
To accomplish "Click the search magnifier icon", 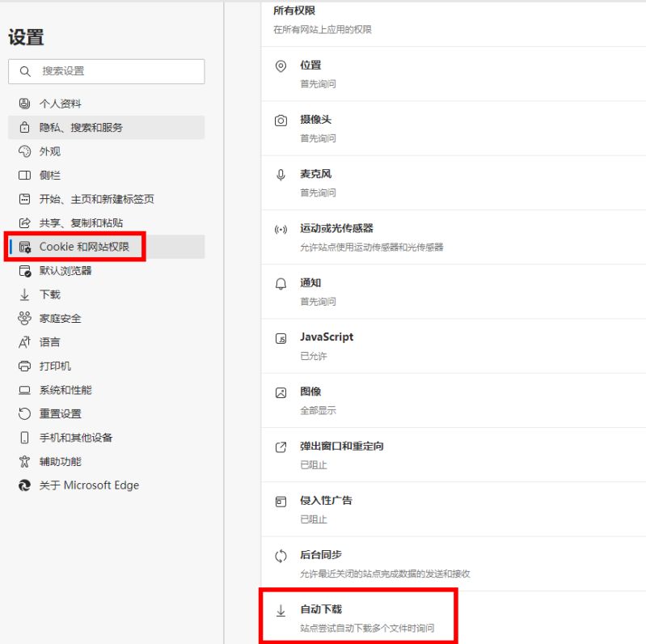I will tap(25, 71).
